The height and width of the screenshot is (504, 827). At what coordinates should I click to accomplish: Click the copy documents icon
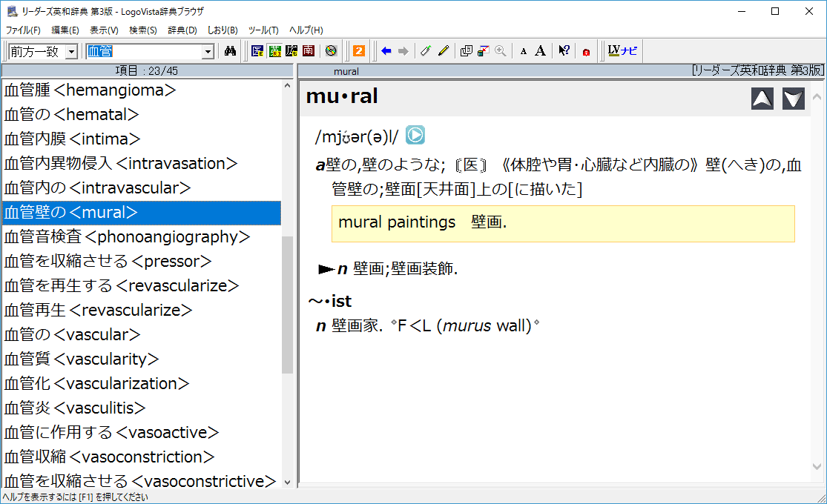pyautogui.click(x=467, y=51)
